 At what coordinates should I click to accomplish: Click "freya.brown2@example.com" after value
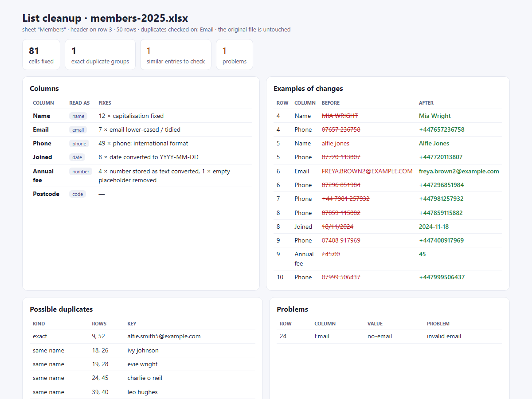tap(459, 171)
